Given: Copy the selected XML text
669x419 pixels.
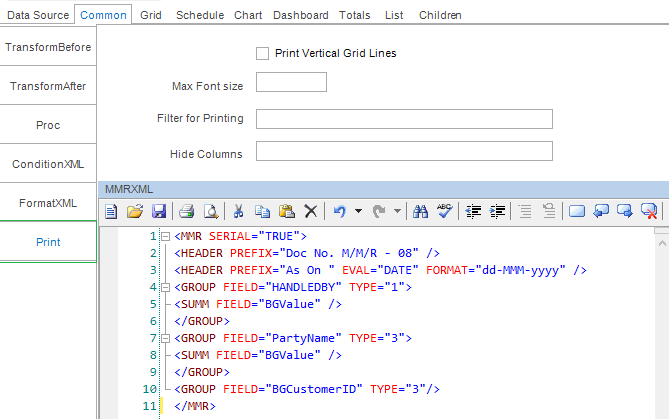Looking at the screenshot, I should click(x=262, y=211).
